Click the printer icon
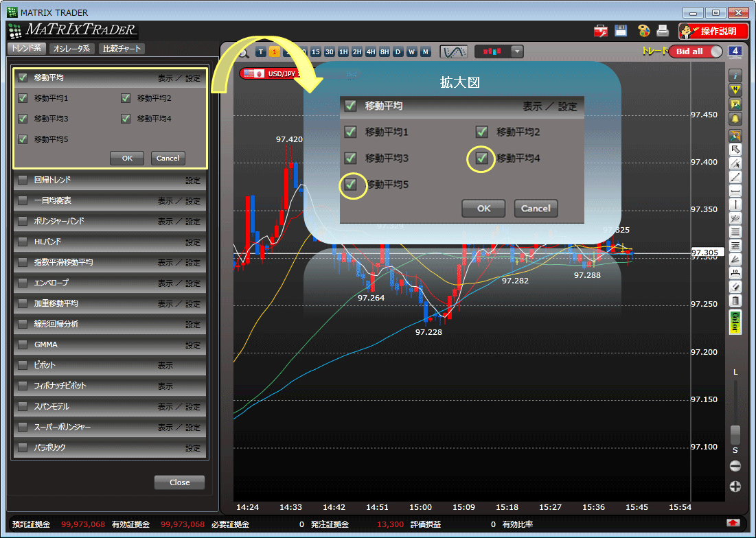The image size is (756, 538). (x=663, y=31)
